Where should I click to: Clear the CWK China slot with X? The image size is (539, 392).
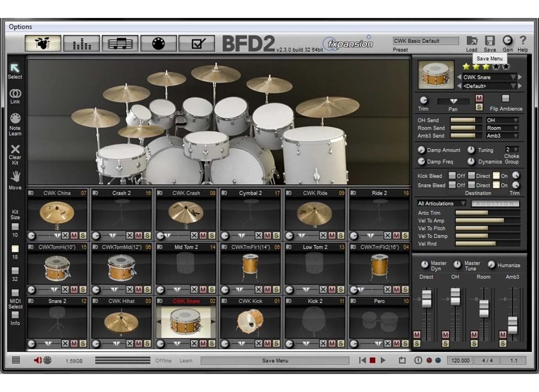coord(65,236)
